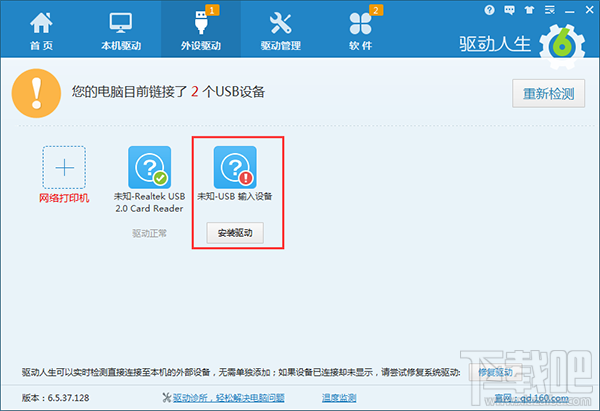The image size is (600, 411).
Task: Select the 外设驱动 tab
Action: click(201, 31)
